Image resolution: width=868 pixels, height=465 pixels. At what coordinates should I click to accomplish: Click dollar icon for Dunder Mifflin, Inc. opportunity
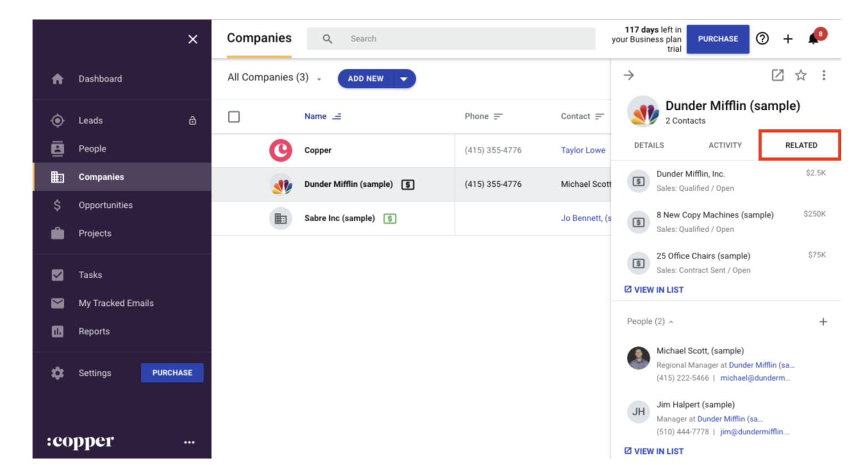coord(639,181)
